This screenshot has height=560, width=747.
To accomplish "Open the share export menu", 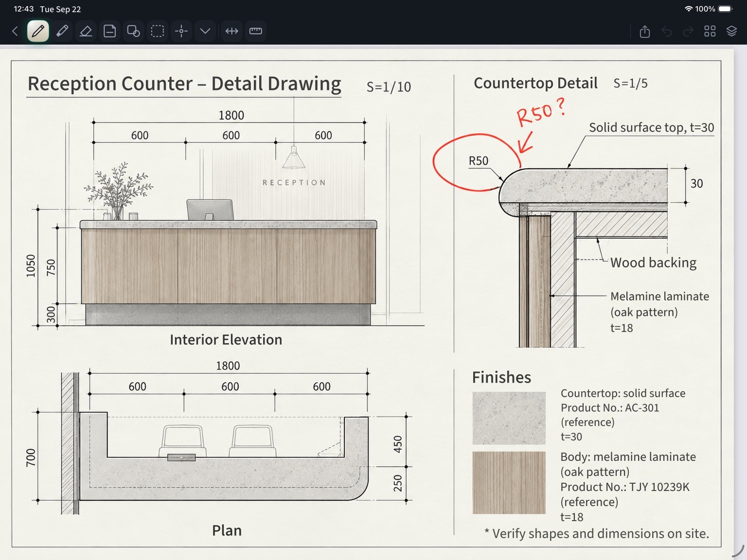I will point(645,32).
